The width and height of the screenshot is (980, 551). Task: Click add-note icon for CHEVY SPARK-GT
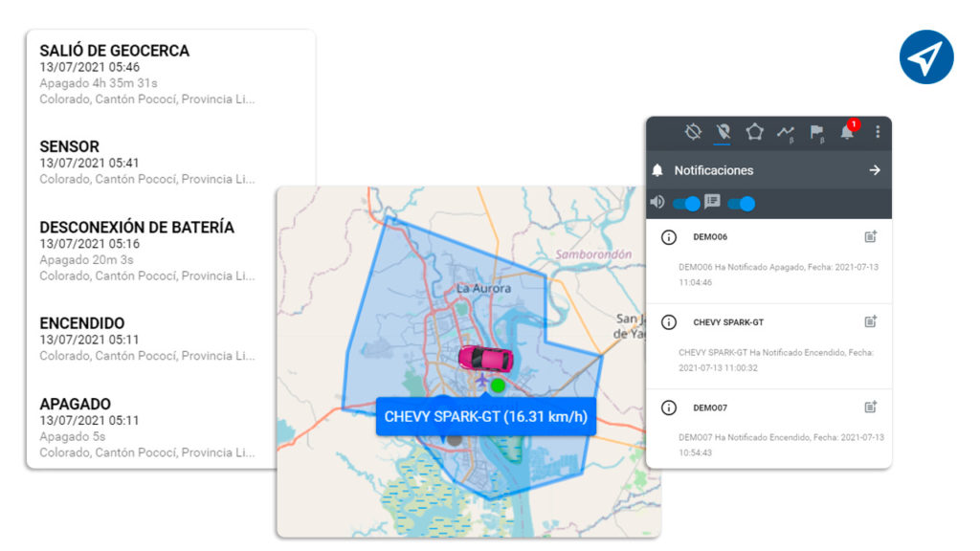(x=871, y=321)
